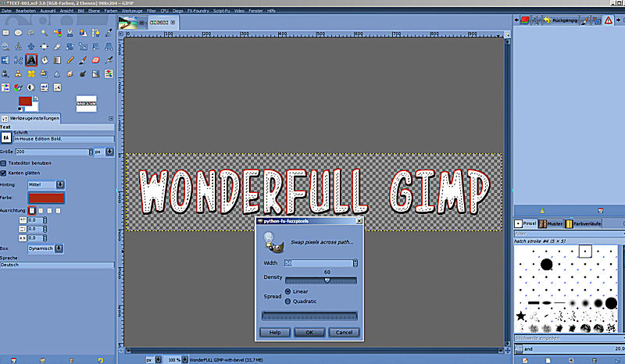The image size is (625, 364).
Task: Open the Werkzeugeinstellungen panel menu arrow
Action: tap(111, 119)
